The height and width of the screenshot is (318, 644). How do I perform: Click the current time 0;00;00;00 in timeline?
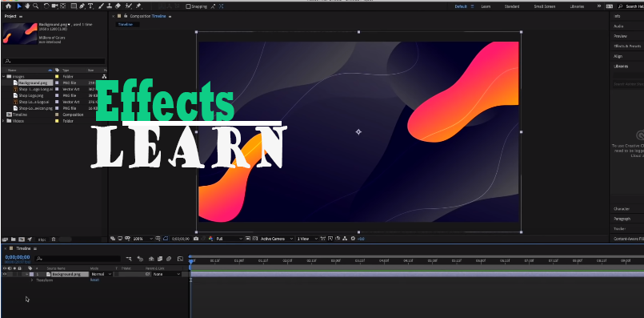point(18,257)
